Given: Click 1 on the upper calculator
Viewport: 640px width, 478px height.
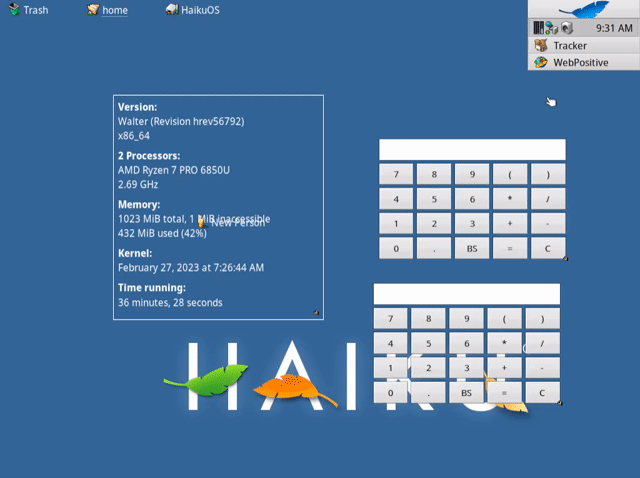Looking at the screenshot, I should [396, 224].
